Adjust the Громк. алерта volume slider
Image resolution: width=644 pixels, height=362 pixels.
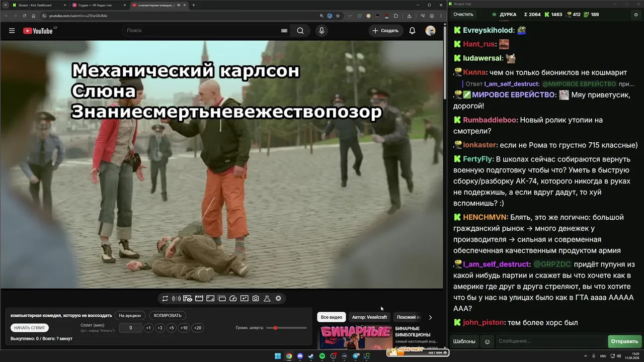[x=287, y=328]
